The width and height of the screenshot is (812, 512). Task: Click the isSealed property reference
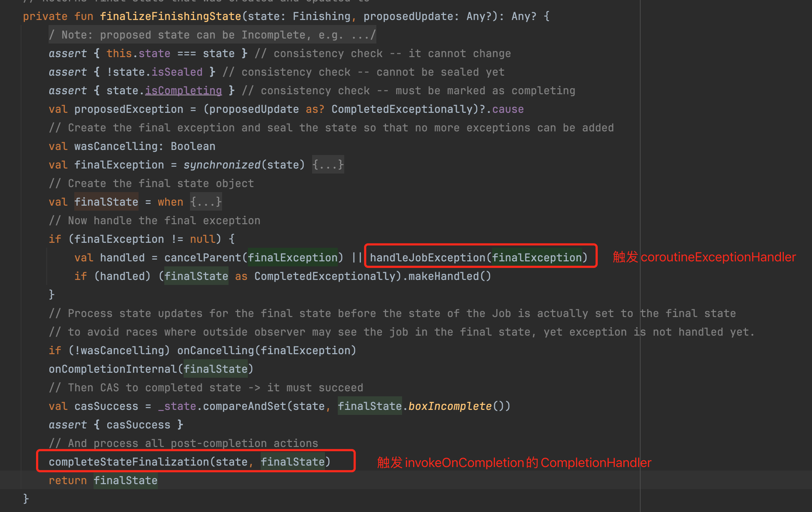point(177,72)
